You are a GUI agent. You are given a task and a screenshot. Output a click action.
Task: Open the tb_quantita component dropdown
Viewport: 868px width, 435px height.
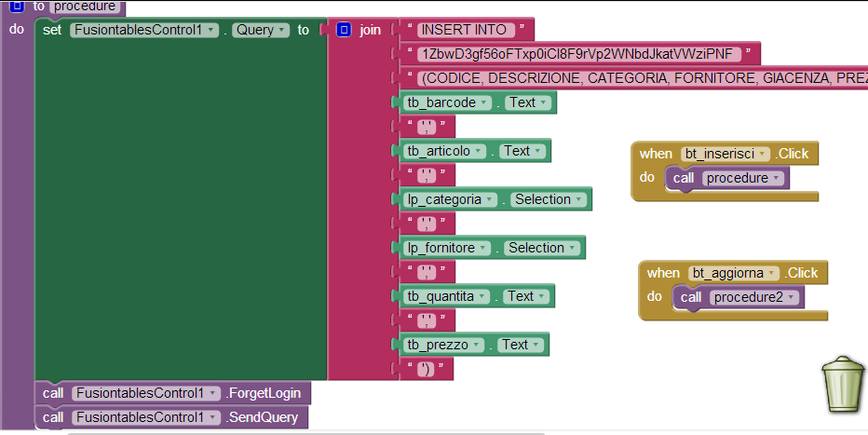click(x=447, y=296)
